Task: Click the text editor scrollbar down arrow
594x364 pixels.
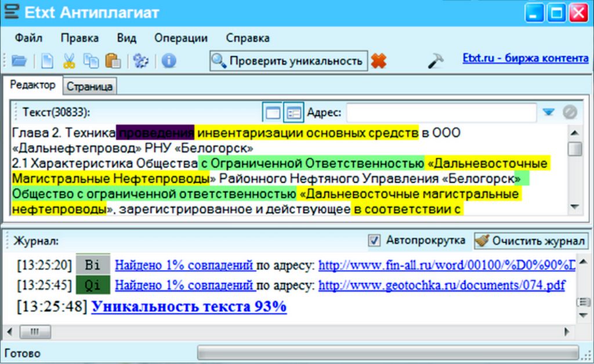Action: click(x=575, y=207)
